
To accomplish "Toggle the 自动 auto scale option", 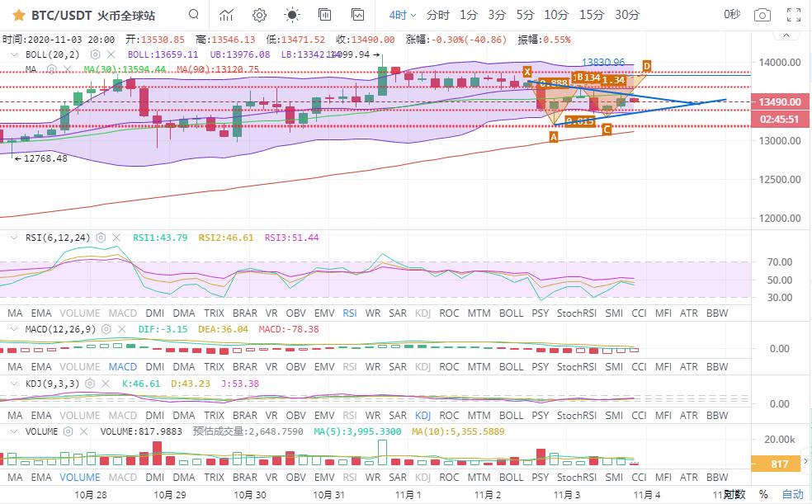I will (792, 494).
